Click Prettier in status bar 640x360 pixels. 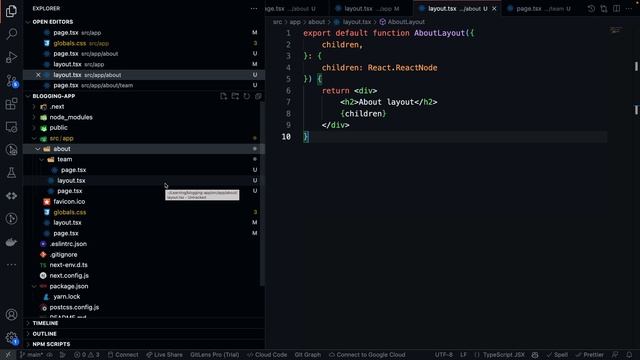pyautogui.click(x=590, y=355)
